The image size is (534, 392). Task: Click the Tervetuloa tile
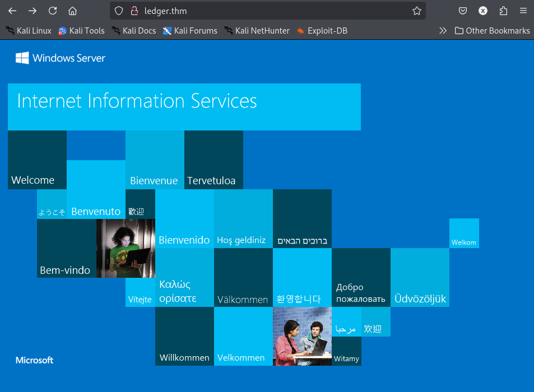[214, 160]
